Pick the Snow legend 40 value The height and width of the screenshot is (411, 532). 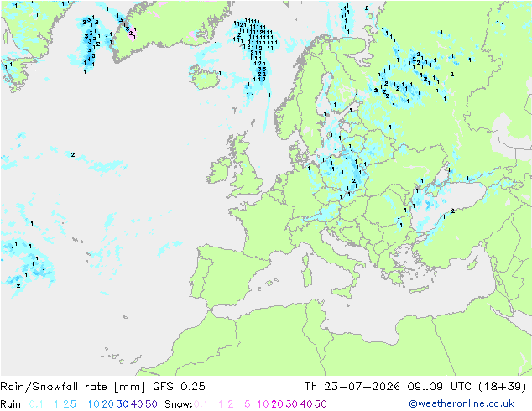306,404
